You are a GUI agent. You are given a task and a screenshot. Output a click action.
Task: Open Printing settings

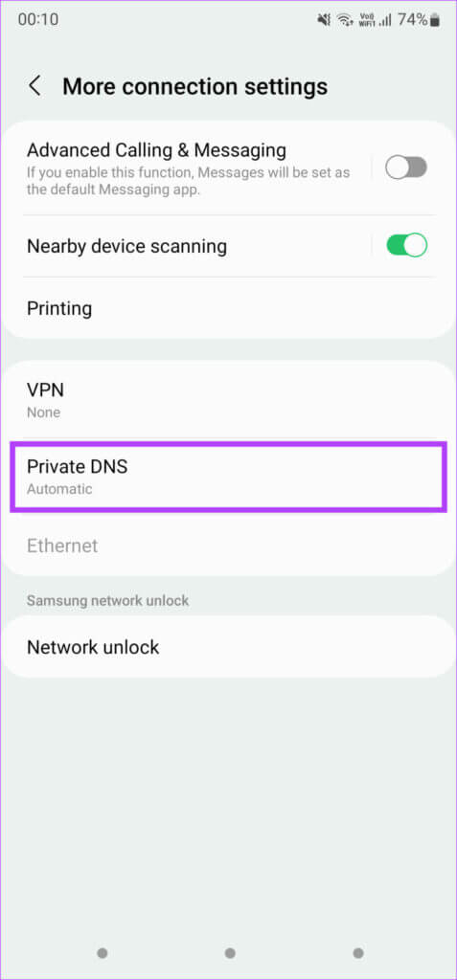pyautogui.click(x=228, y=309)
